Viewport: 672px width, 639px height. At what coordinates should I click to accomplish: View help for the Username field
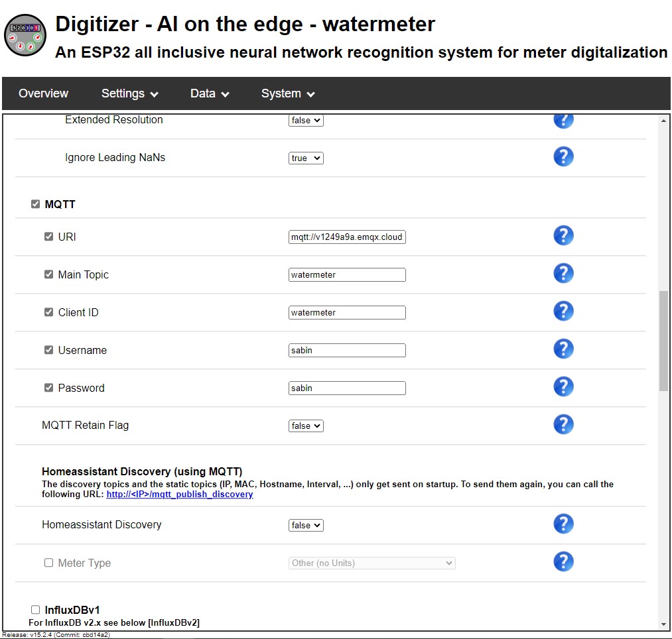563,349
